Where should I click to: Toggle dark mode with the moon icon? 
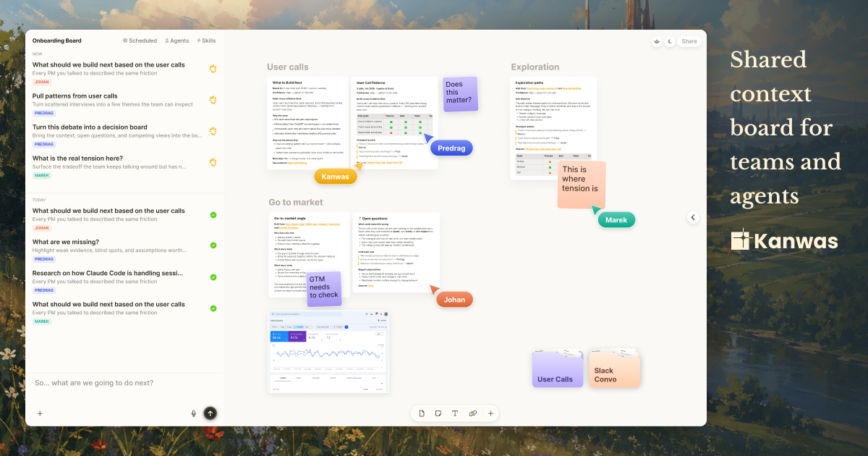(670, 41)
